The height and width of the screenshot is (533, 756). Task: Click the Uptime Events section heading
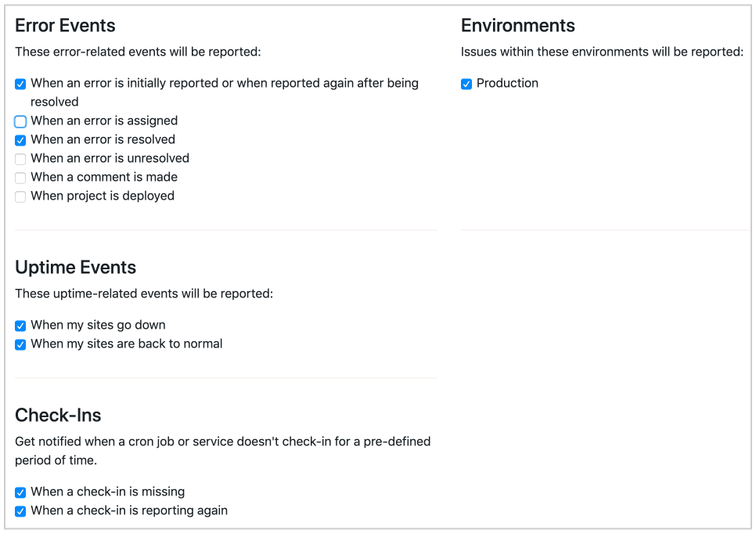[75, 267]
